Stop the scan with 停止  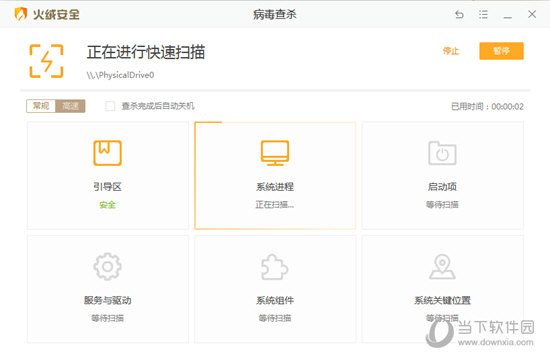point(451,51)
